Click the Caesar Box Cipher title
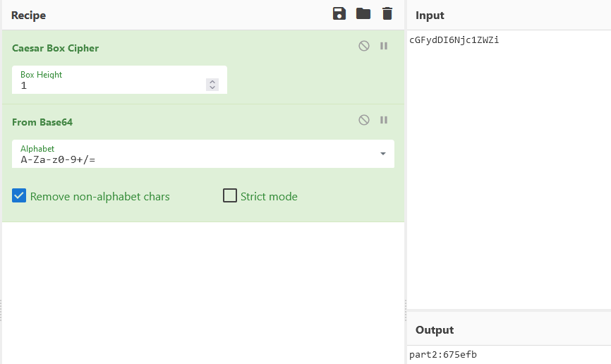This screenshot has height=364, width=611. pyautogui.click(x=55, y=48)
